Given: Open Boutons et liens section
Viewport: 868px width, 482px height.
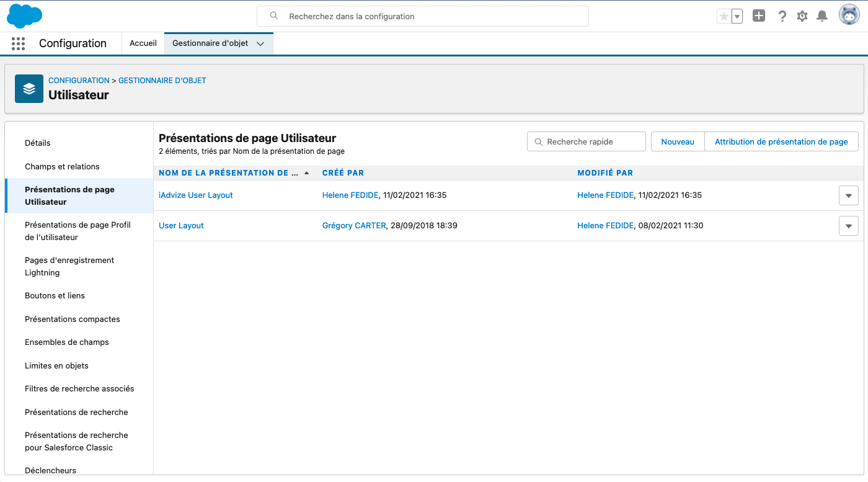Looking at the screenshot, I should pos(55,296).
